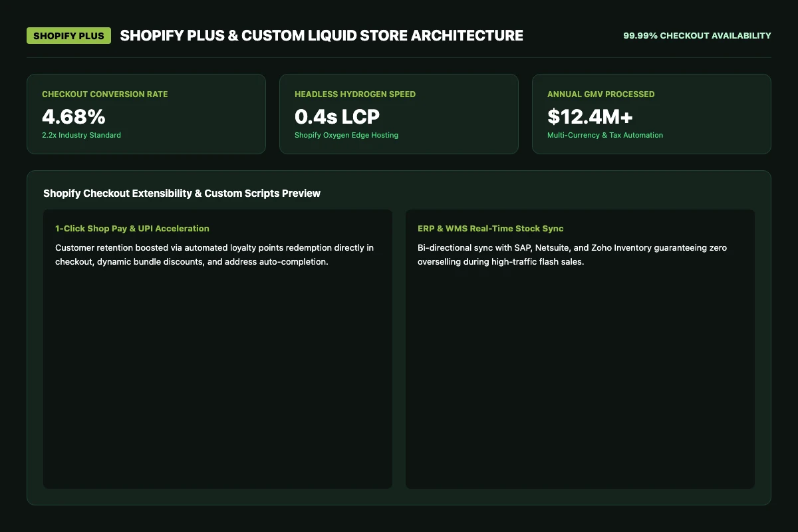This screenshot has width=798, height=532.
Task: Click the SHOPIFY PLUS green badge
Action: pyautogui.click(x=68, y=36)
